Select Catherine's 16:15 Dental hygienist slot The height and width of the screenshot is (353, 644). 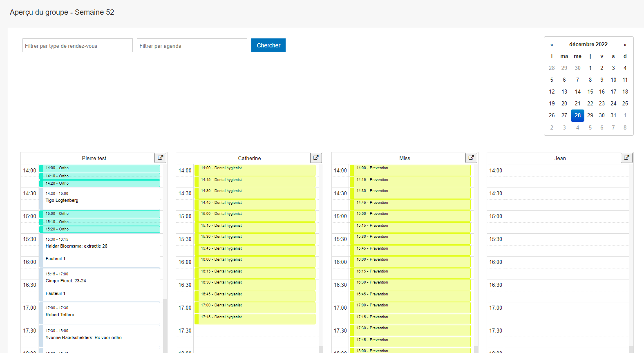(x=255, y=273)
